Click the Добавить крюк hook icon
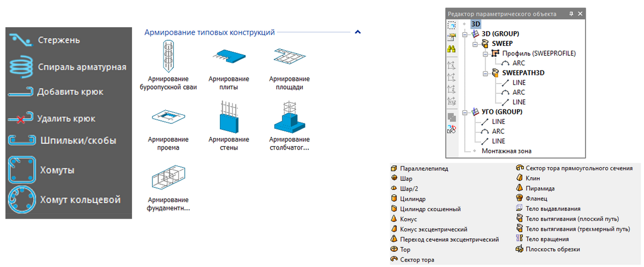The width and height of the screenshot is (644, 267). click(x=21, y=92)
